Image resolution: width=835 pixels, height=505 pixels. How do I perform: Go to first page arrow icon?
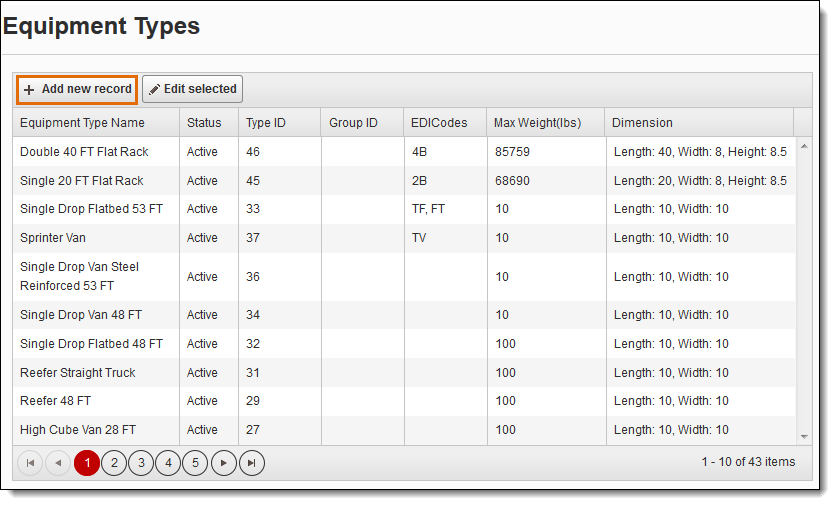[x=30, y=463]
